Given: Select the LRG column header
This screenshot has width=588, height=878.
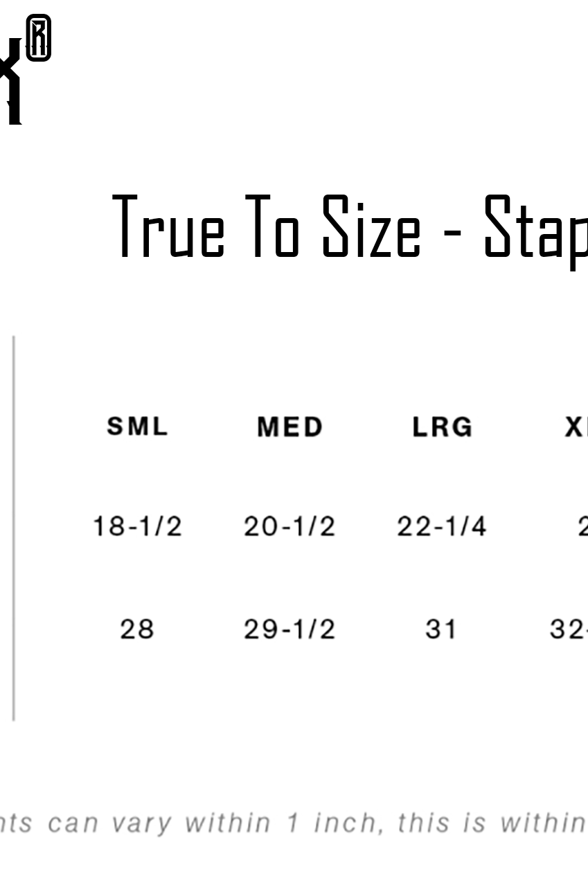Looking at the screenshot, I should pos(442,427).
